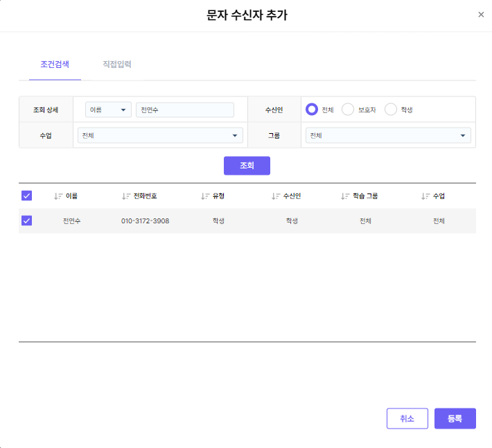Uncheck the row checkbox for 전민수
This screenshot has height=448, width=492.
click(x=27, y=221)
